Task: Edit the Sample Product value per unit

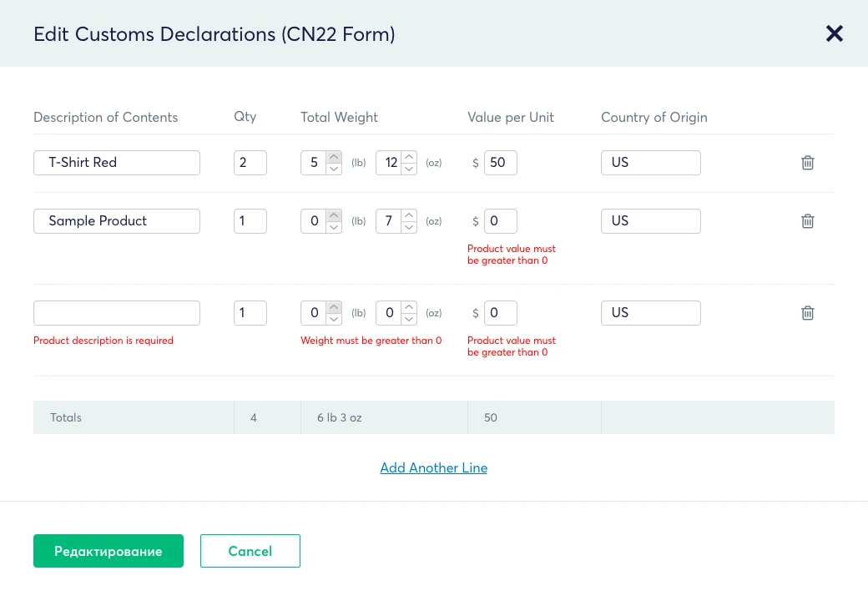Action: [x=500, y=221]
